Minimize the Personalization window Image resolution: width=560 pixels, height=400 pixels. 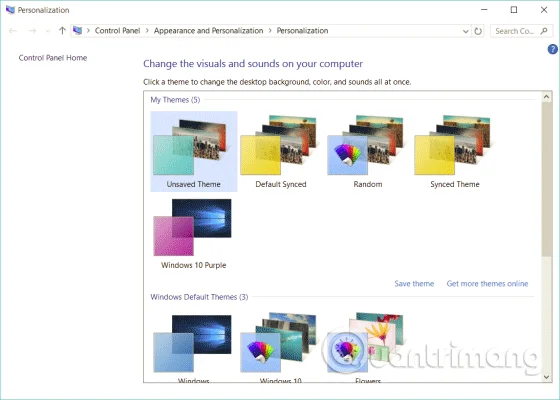point(484,10)
